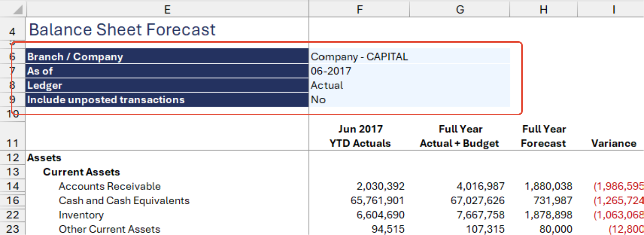This screenshot has width=644, height=235.
Task: Click the Accounts Receivable row label
Action: [110, 186]
